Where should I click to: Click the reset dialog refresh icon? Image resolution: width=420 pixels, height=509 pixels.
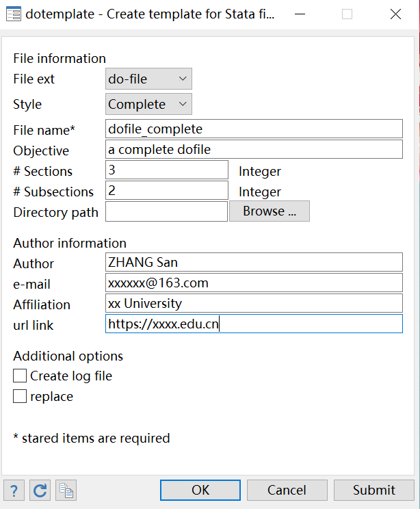pyautogui.click(x=40, y=490)
